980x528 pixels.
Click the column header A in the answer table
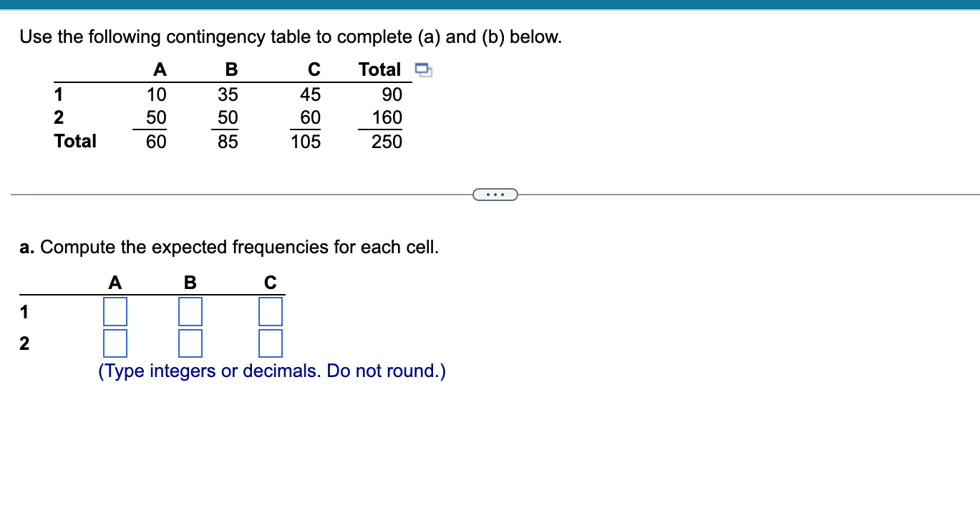(115, 282)
